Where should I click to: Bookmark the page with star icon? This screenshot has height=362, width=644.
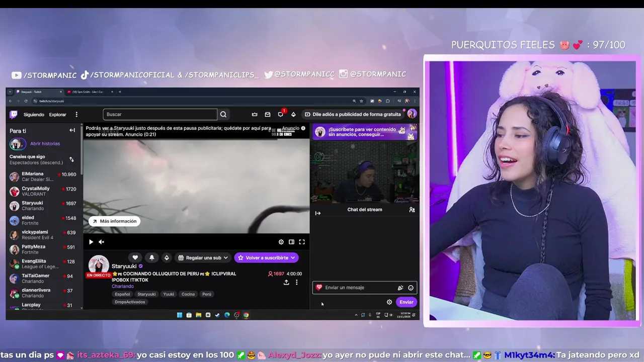tap(361, 101)
